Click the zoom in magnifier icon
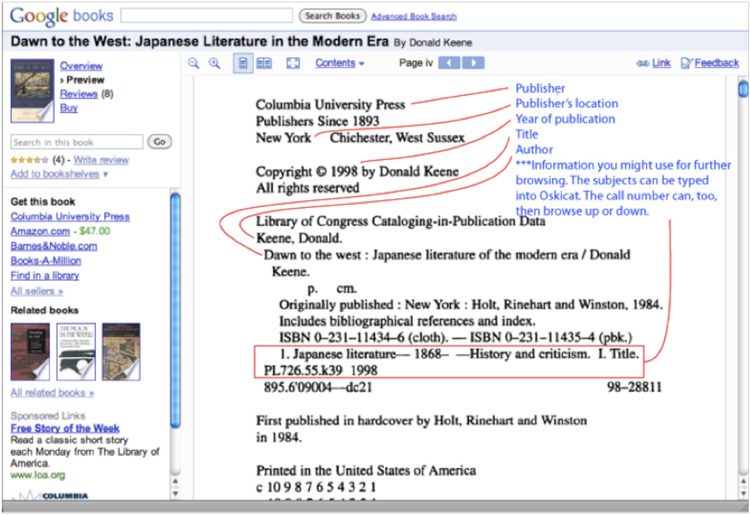Screen dimensions: 750x515 (x=215, y=63)
